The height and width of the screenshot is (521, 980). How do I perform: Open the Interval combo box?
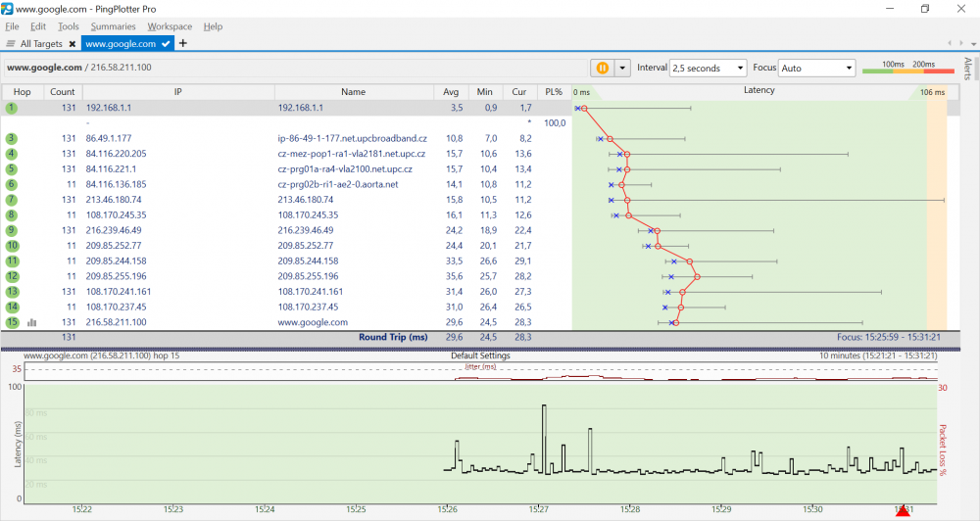tap(709, 69)
